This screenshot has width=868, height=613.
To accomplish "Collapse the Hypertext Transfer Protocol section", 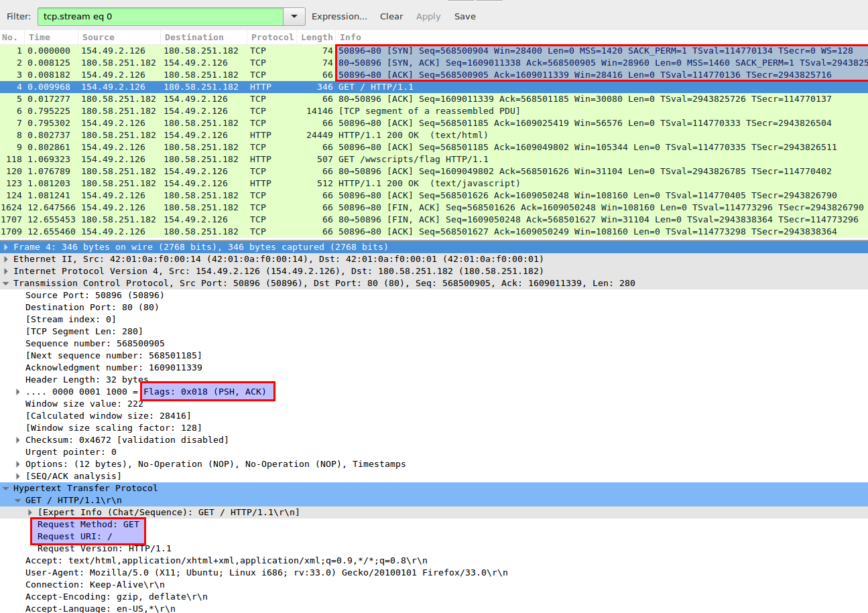I will pos(6,488).
